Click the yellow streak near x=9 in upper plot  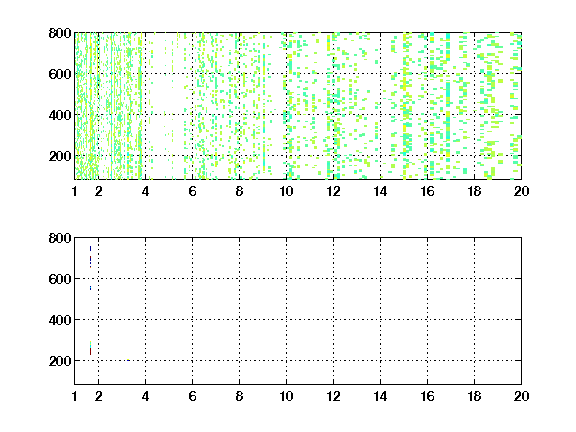(264, 110)
